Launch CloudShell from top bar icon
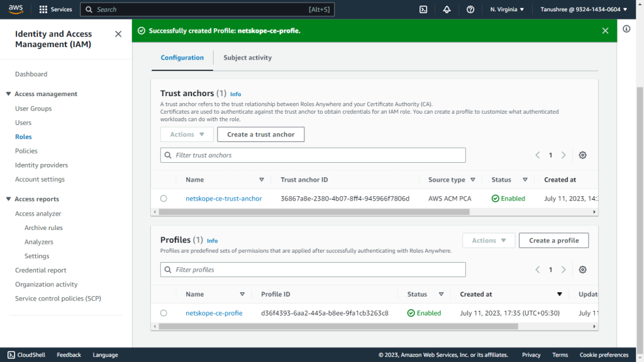Image resolution: width=644 pixels, height=362 pixels. pos(423,9)
